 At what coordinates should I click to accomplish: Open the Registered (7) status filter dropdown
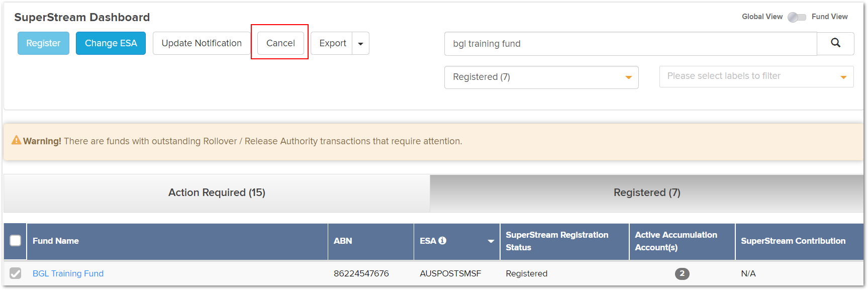tap(541, 77)
